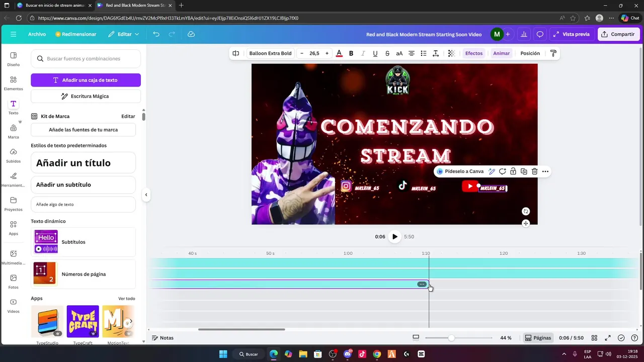Open the Subidos sidebar panel

(x=14, y=155)
